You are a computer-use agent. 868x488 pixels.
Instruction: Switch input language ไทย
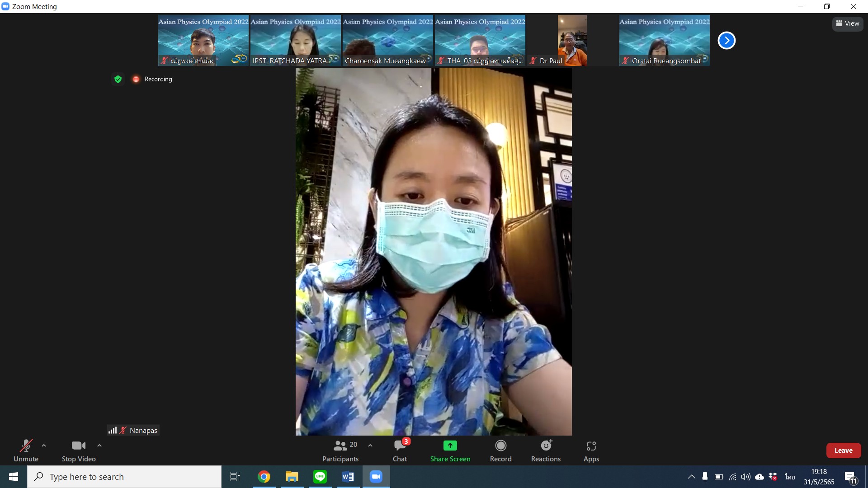(790, 477)
